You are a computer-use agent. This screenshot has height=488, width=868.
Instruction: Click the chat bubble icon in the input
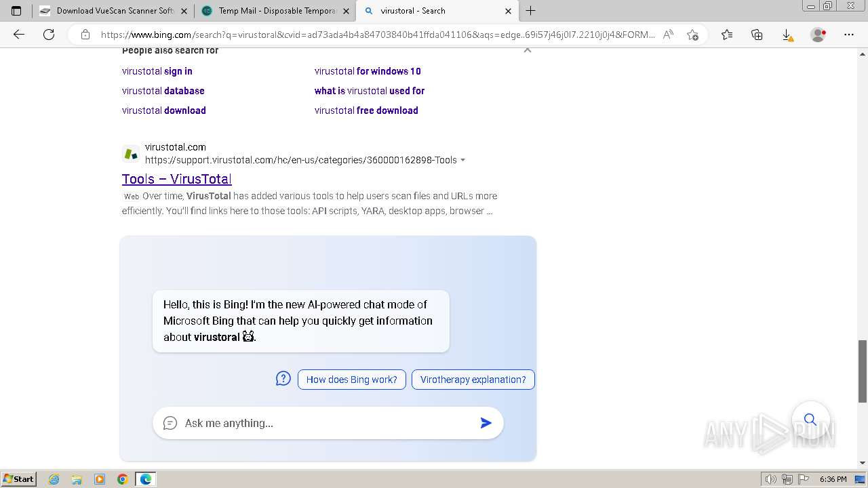point(170,423)
